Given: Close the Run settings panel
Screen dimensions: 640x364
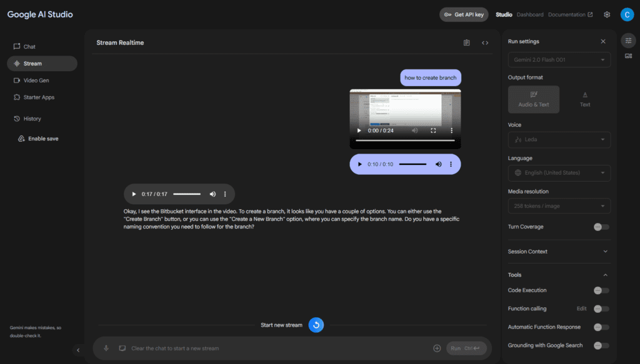Looking at the screenshot, I should [603, 42].
